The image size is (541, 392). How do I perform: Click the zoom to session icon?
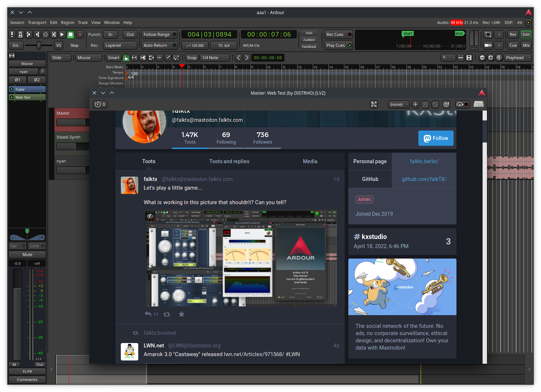tap(499, 58)
